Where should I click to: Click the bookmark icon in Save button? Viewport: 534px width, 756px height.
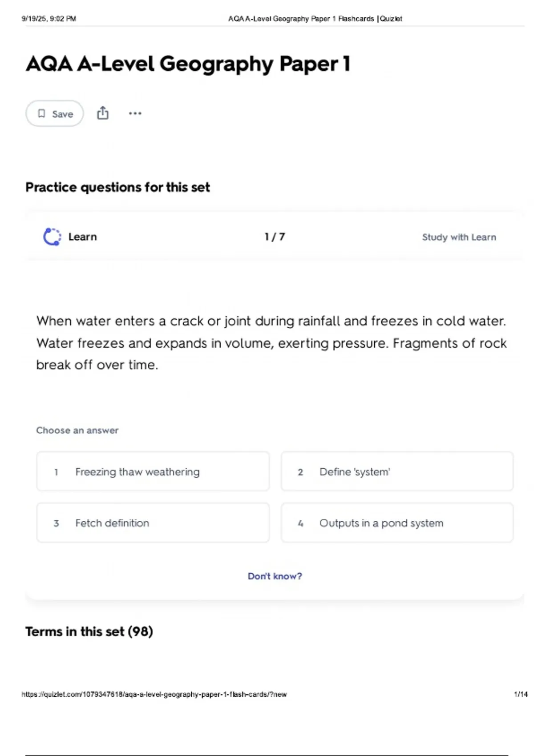click(x=42, y=114)
